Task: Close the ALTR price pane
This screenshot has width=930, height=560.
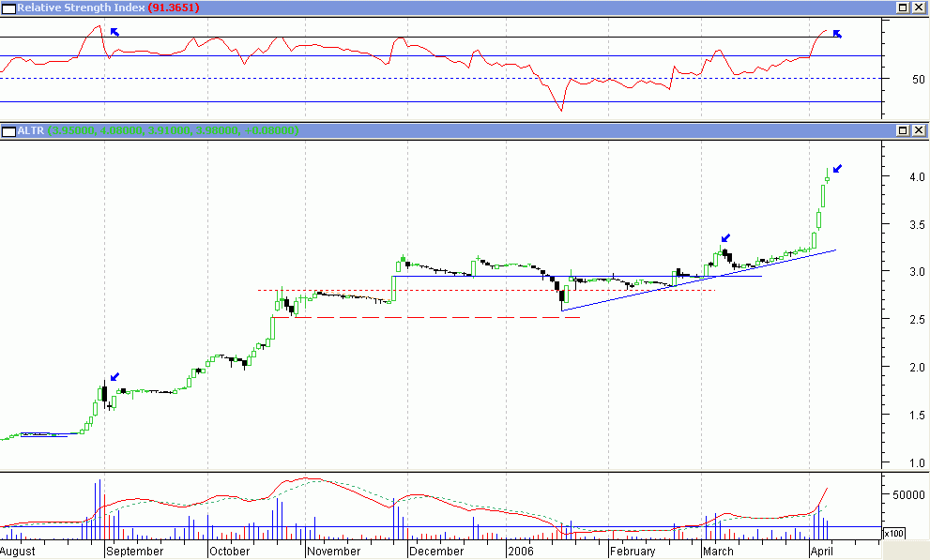Action: coord(919,130)
